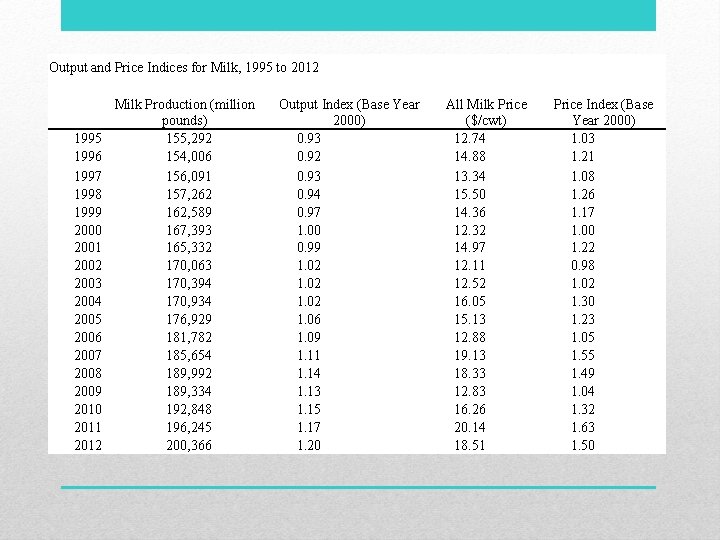Click the year 2011 price value 20.14
Image resolution: width=720 pixels, height=540 pixels.
[470, 427]
